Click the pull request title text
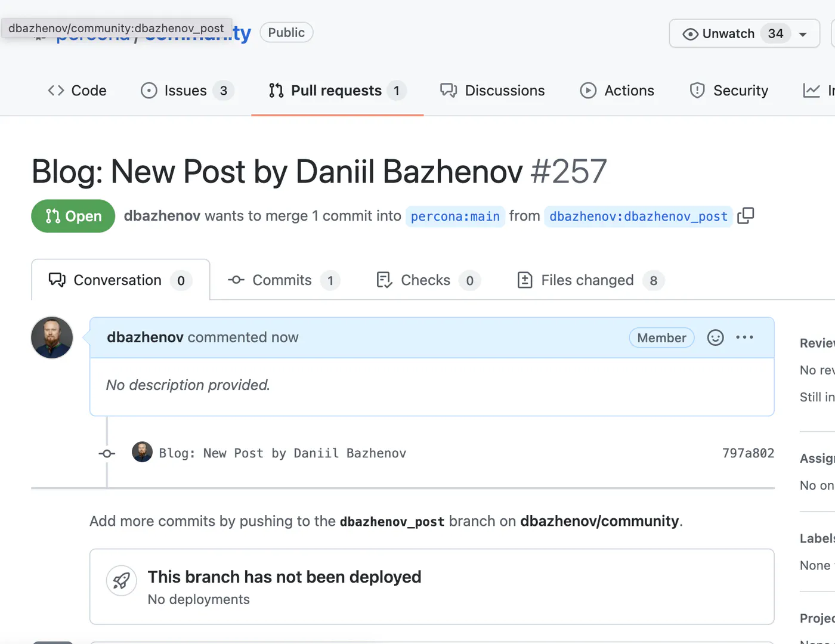 [277, 172]
